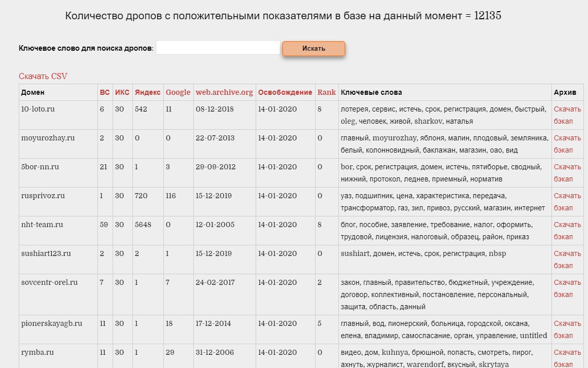Image resolution: width=588 pixels, height=368 pixels.
Task: Click label Ключевое слово для поиска дропов
Action: pyautogui.click(x=86, y=48)
